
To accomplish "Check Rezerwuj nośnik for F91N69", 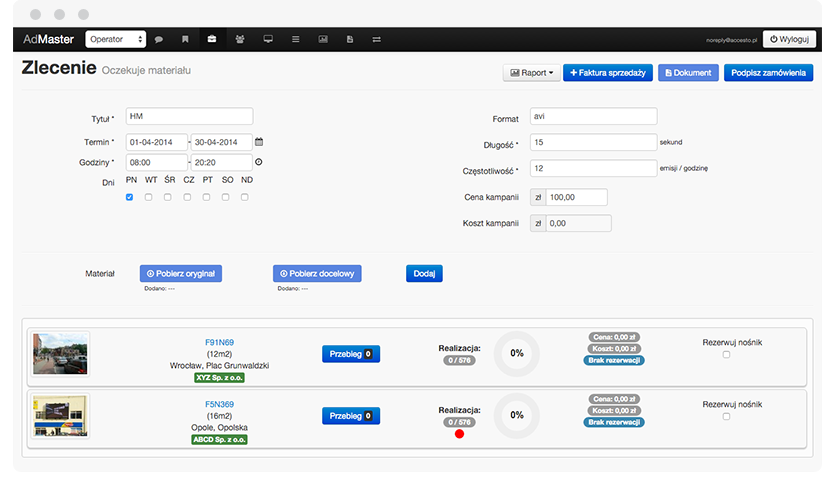I will tap(726, 355).
